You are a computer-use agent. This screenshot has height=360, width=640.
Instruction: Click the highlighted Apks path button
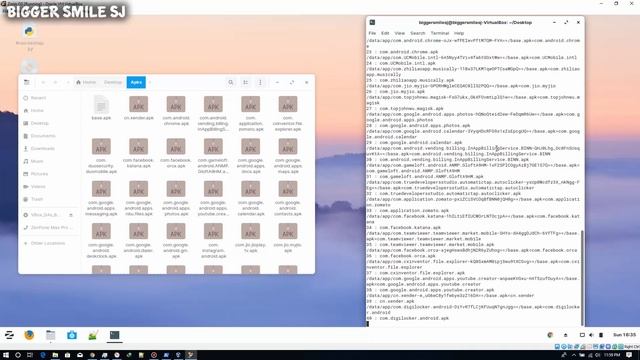click(136, 82)
